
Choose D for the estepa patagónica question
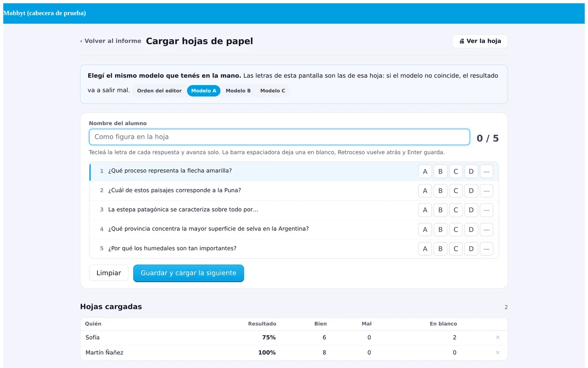pyautogui.click(x=471, y=210)
